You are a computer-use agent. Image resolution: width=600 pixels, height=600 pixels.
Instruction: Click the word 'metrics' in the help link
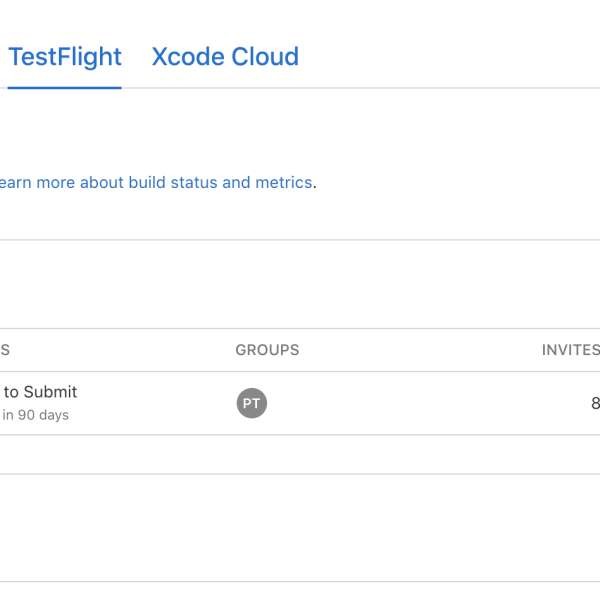(x=283, y=183)
